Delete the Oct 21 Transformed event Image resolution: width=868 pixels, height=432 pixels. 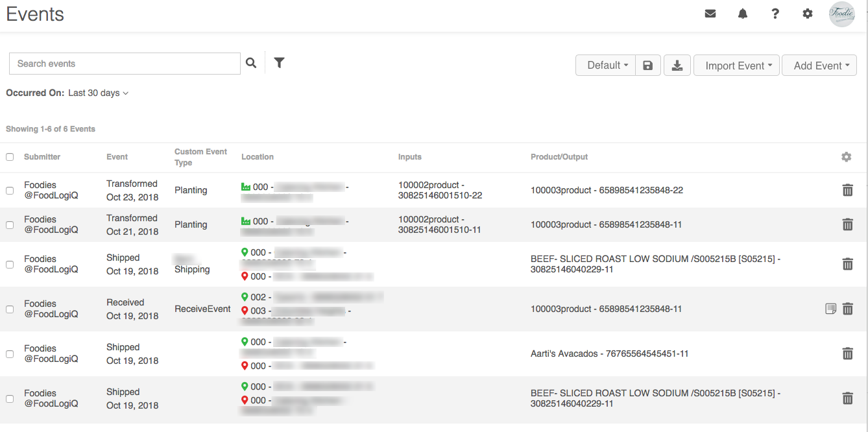(847, 224)
